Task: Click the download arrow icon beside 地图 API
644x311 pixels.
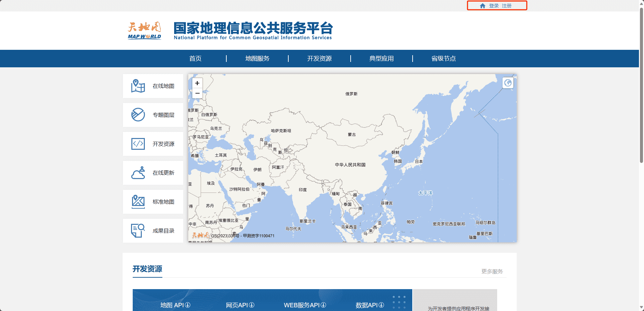Action: 188,305
